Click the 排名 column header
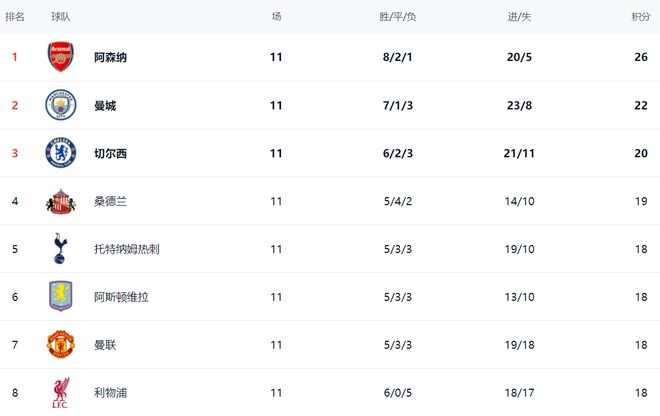 pyautogui.click(x=15, y=17)
